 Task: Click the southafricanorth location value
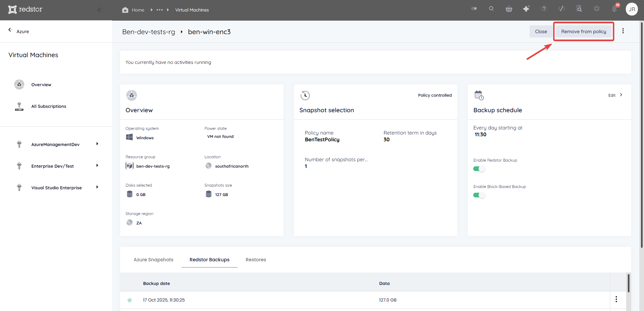pos(232,166)
